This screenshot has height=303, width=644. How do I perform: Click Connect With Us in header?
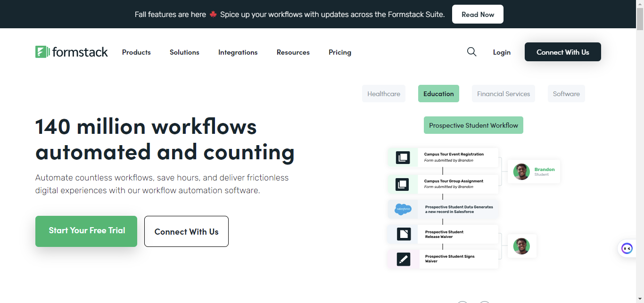(563, 52)
